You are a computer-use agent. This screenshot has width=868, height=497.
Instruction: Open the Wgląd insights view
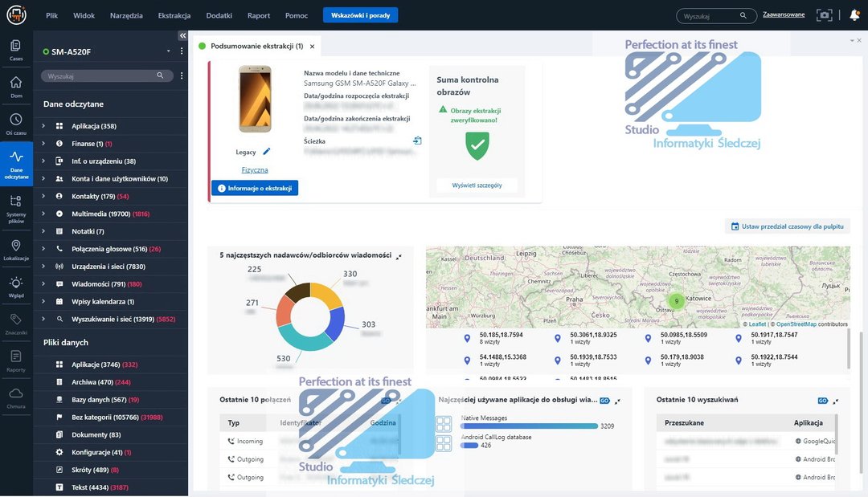(x=16, y=287)
